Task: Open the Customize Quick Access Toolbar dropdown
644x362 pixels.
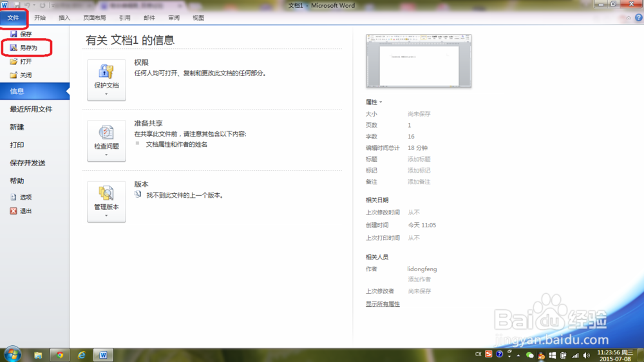Action: (53, 5)
